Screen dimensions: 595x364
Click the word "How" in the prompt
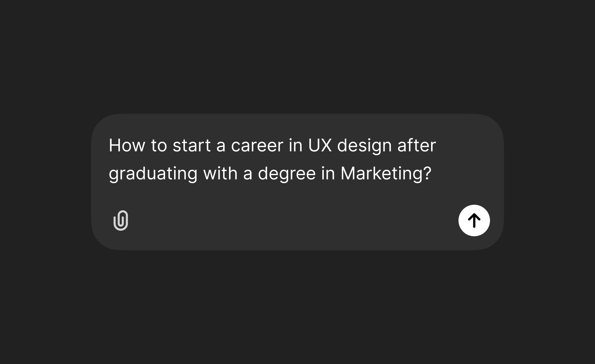pyautogui.click(x=127, y=145)
